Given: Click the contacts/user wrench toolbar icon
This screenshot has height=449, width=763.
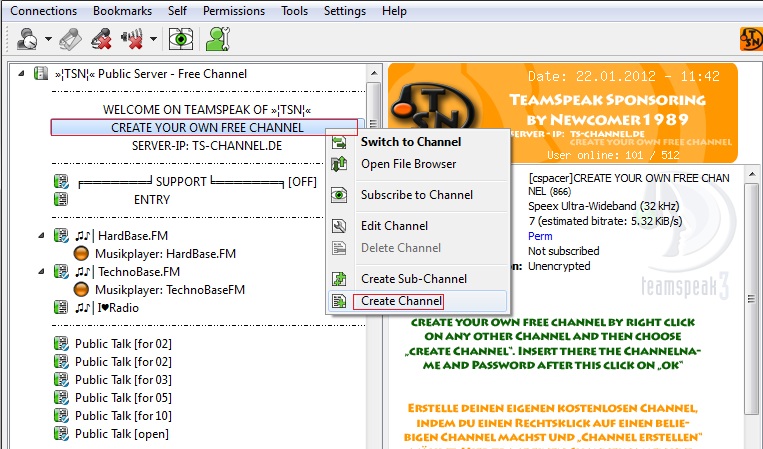Looking at the screenshot, I should click(218, 39).
